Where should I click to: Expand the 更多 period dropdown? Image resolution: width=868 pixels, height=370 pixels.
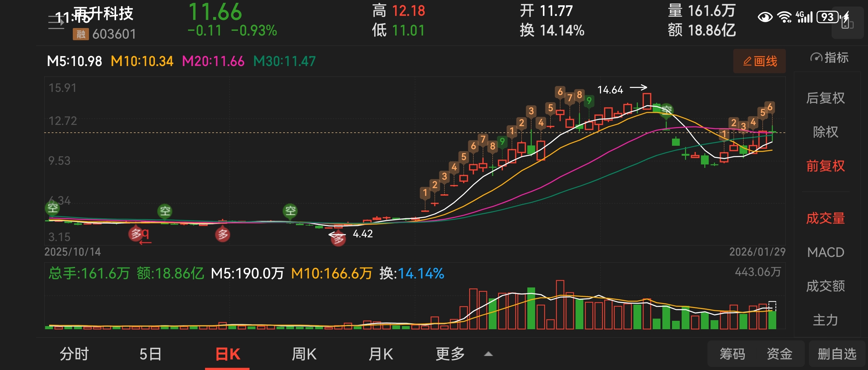pyautogui.click(x=450, y=354)
